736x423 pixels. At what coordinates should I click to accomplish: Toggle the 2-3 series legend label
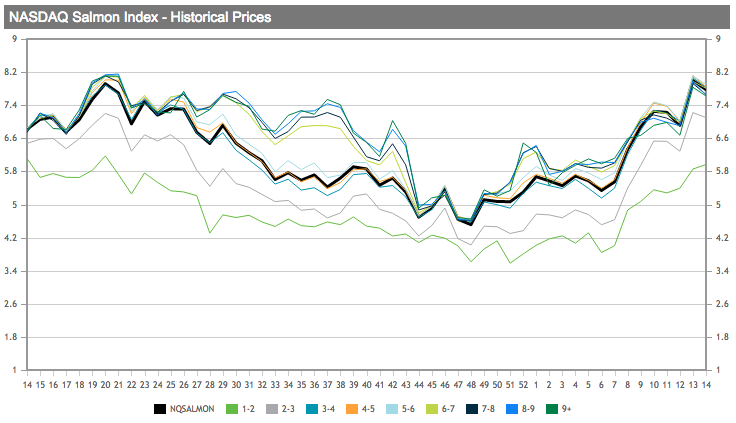(x=288, y=409)
